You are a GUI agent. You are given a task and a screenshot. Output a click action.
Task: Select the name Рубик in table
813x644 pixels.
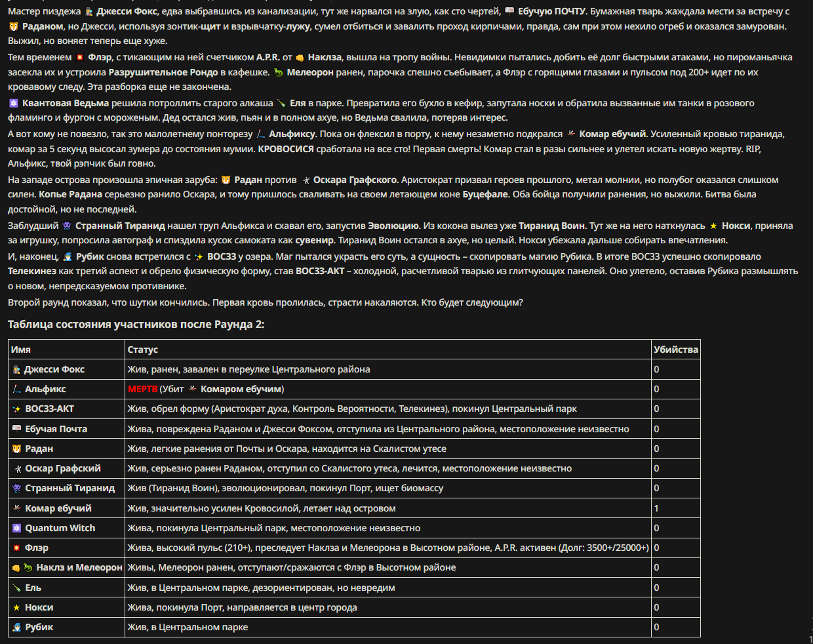(x=39, y=628)
